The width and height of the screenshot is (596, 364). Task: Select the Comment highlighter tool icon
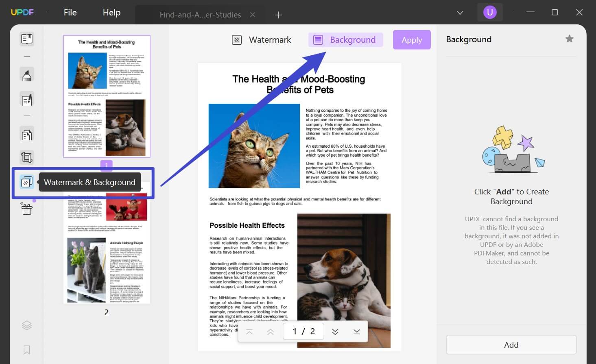click(x=27, y=75)
